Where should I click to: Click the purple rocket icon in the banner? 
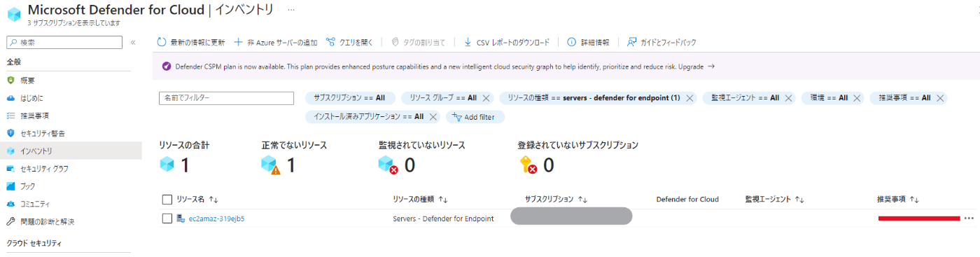[x=167, y=67]
